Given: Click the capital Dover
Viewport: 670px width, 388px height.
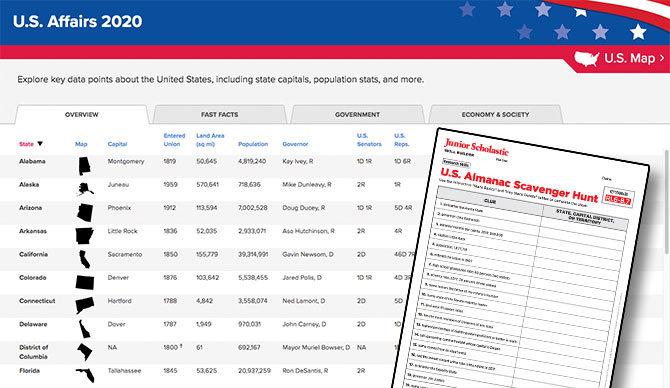Looking at the screenshot, I should pyautogui.click(x=116, y=324).
